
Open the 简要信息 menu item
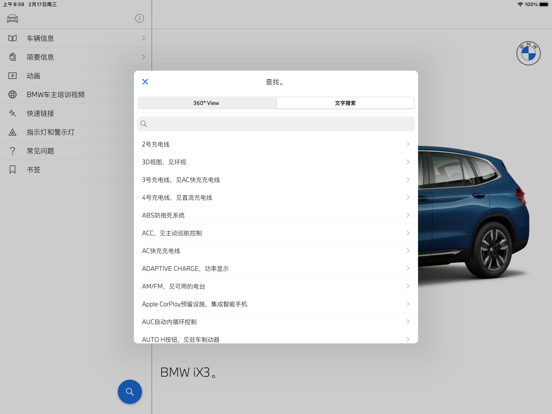click(x=76, y=57)
